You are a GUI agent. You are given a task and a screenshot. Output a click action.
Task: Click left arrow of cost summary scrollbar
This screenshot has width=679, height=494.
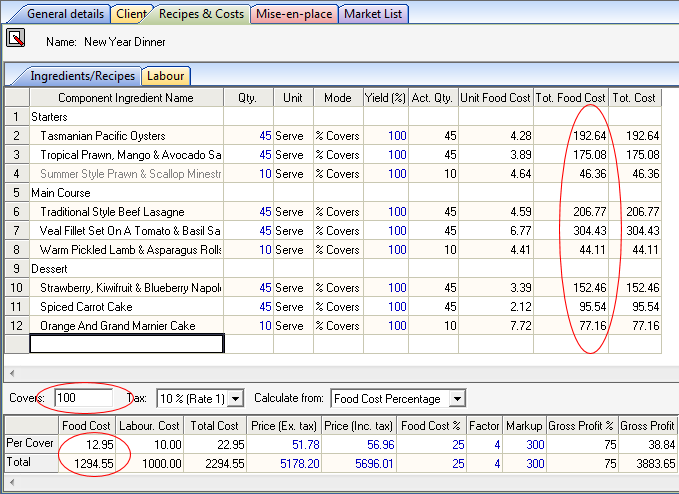(x=12, y=482)
